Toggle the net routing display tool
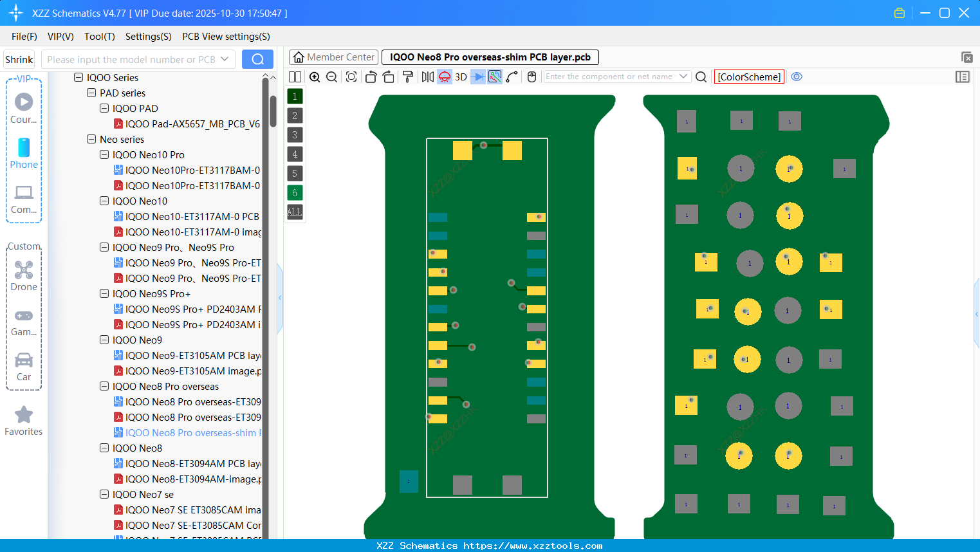This screenshot has width=980, height=552. (x=495, y=77)
